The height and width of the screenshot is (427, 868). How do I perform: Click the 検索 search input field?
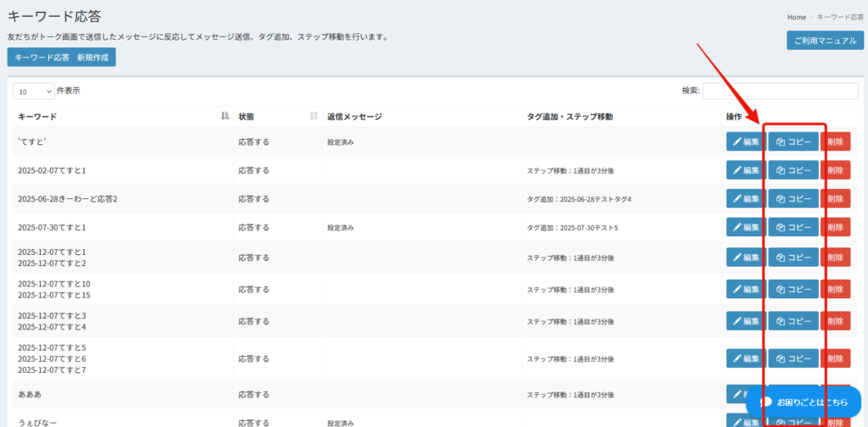(x=780, y=91)
